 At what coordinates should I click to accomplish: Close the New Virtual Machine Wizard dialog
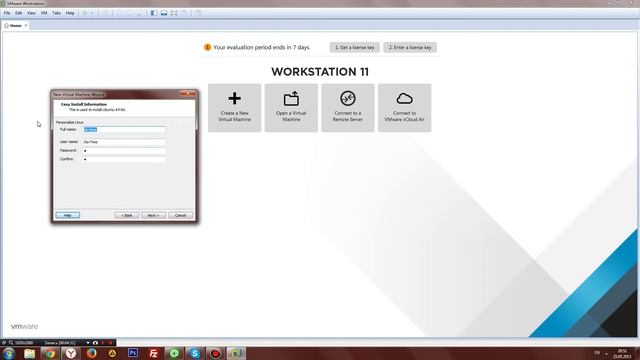coord(188,94)
